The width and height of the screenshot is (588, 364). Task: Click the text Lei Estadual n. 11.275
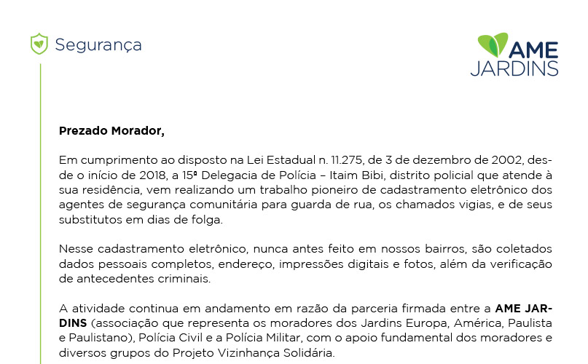(x=305, y=160)
